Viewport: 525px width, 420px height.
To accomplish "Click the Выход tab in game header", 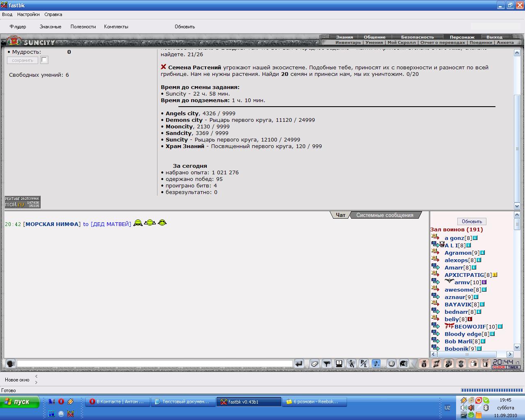I will [x=494, y=37].
